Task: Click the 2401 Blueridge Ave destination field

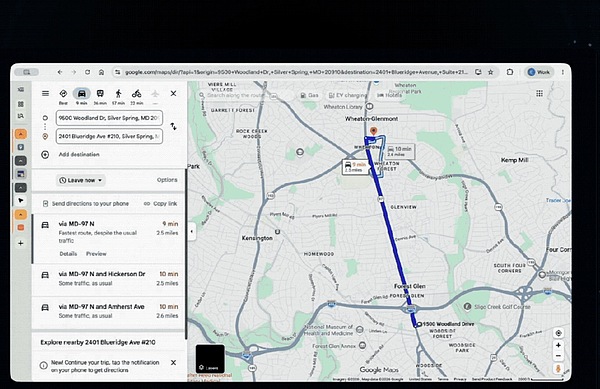Action: click(109, 136)
